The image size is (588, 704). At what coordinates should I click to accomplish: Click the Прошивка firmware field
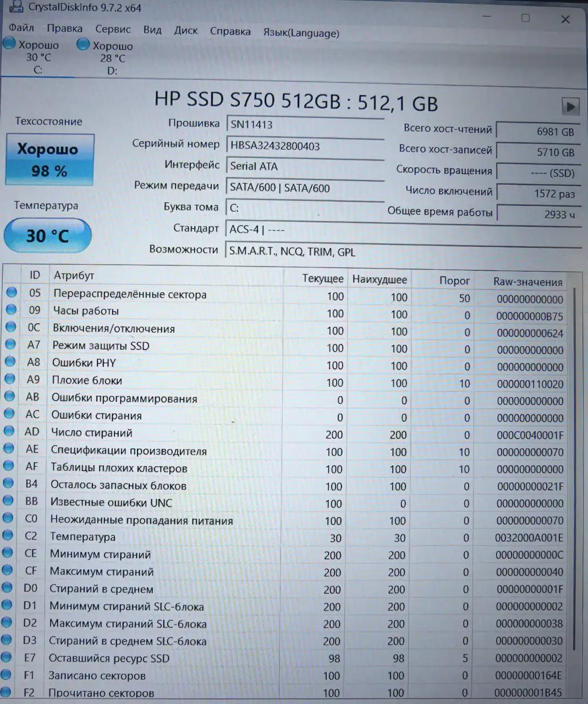point(305,124)
